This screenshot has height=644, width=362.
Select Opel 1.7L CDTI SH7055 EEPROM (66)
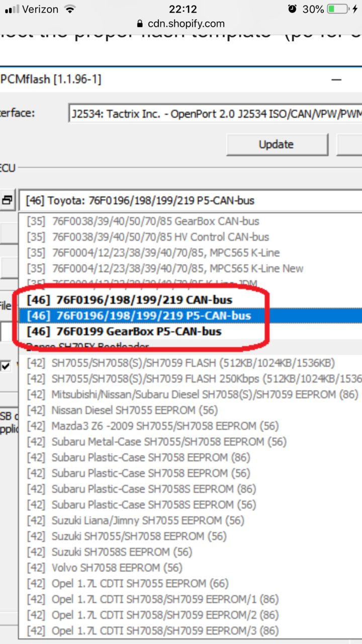(190, 584)
